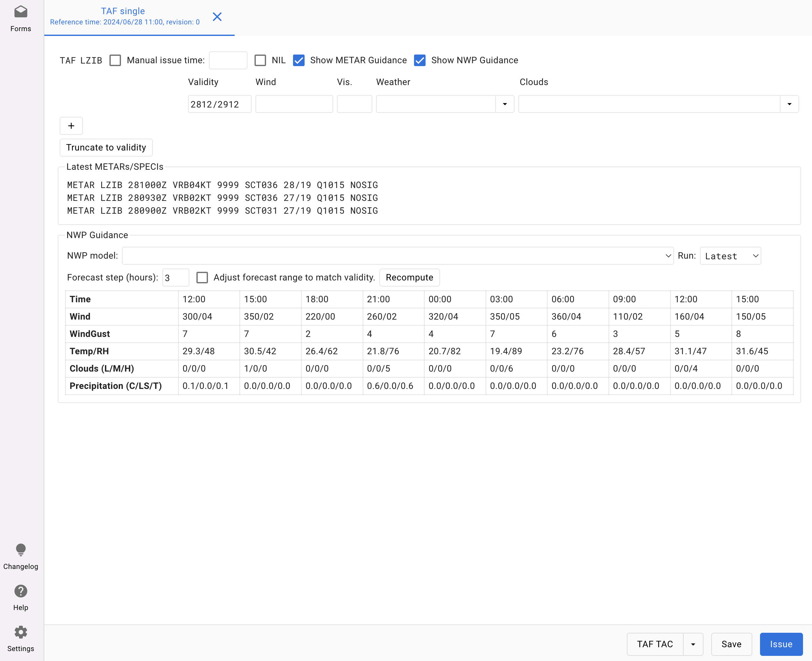The width and height of the screenshot is (812, 661).
Task: Switch to the TAF single tab
Action: pyautogui.click(x=125, y=16)
